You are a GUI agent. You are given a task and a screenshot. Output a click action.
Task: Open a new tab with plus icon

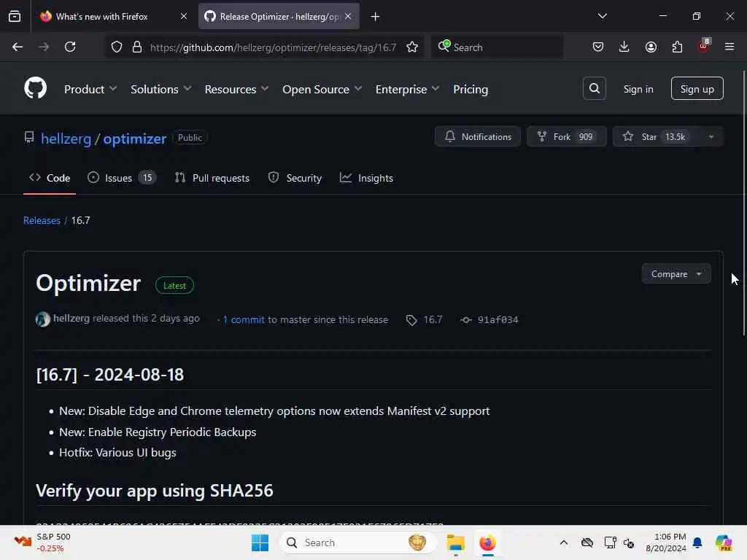coord(376,17)
